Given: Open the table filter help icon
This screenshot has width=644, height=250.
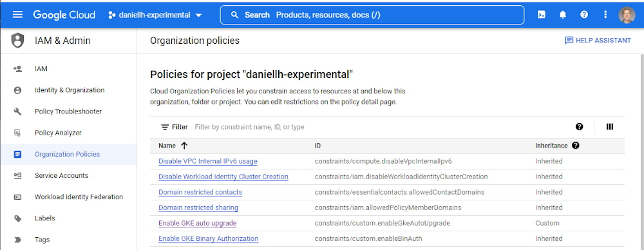Looking at the screenshot, I should pos(579,127).
